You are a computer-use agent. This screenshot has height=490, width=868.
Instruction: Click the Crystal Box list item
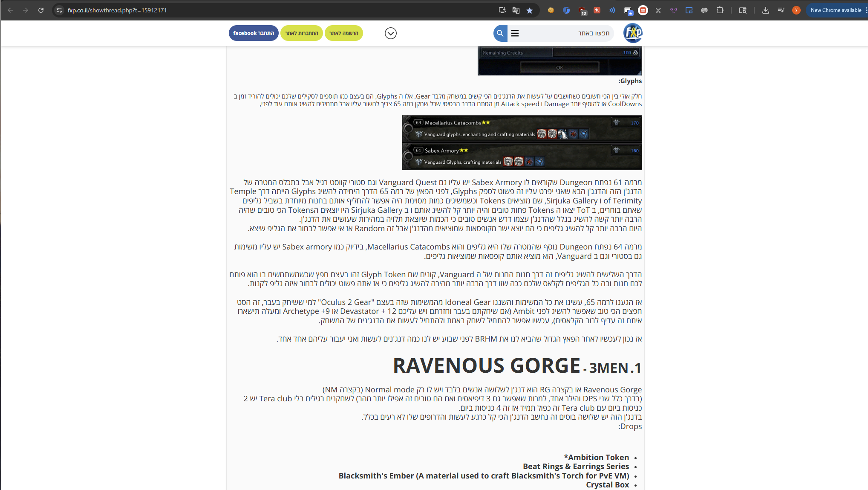pos(608,485)
